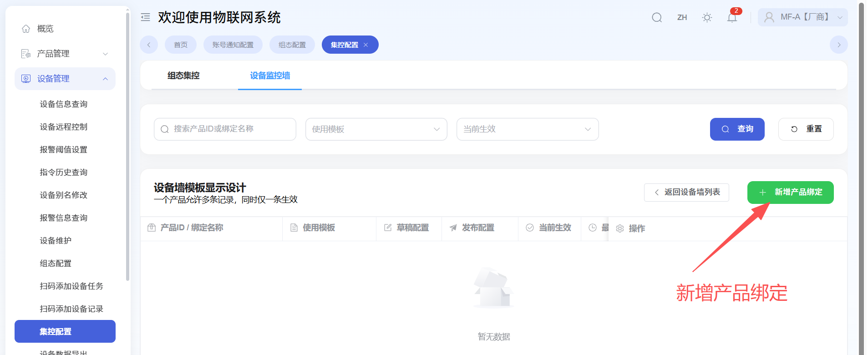Image resolution: width=868 pixels, height=355 pixels.
Task: Open notifications bell icon
Action: point(732,17)
